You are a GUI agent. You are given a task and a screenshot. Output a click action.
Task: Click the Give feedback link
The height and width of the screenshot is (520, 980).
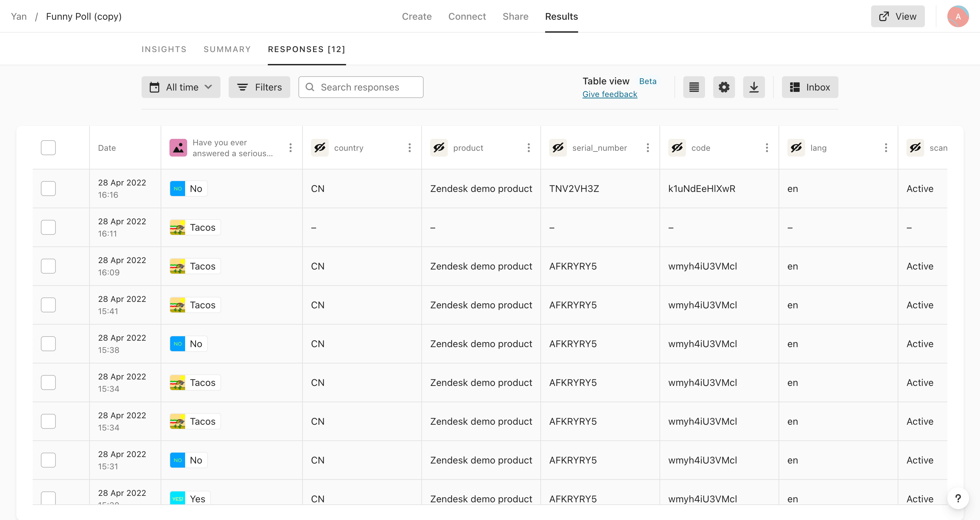click(609, 94)
